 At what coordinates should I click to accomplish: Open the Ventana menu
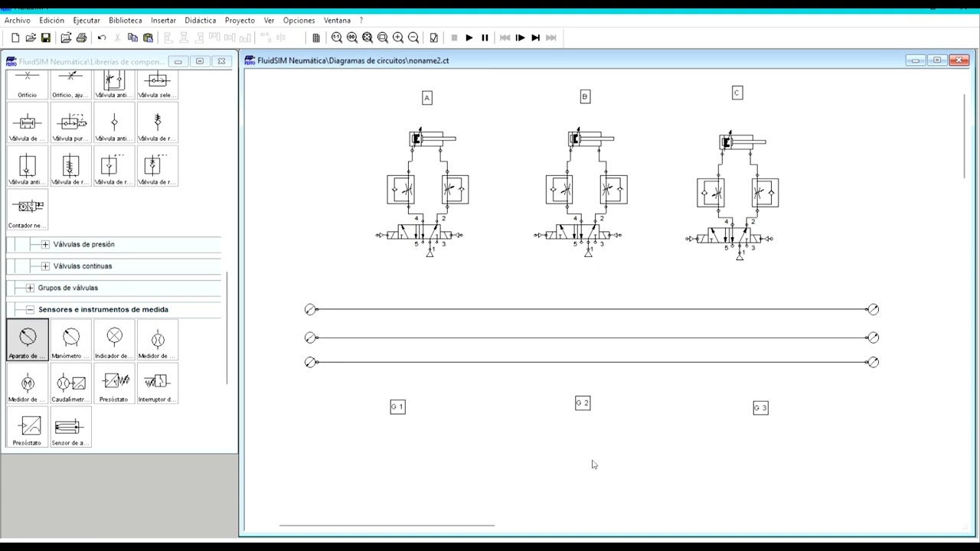point(337,21)
